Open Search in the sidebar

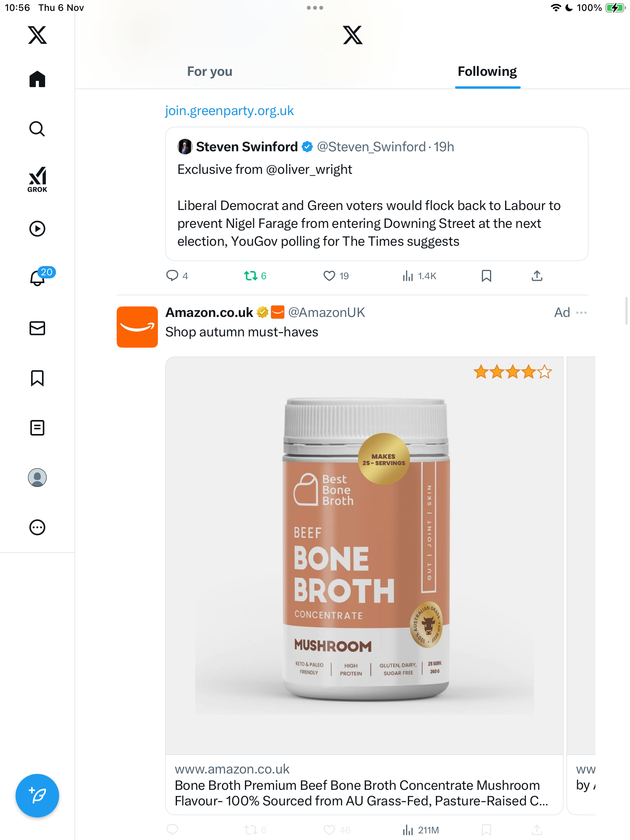(x=37, y=129)
